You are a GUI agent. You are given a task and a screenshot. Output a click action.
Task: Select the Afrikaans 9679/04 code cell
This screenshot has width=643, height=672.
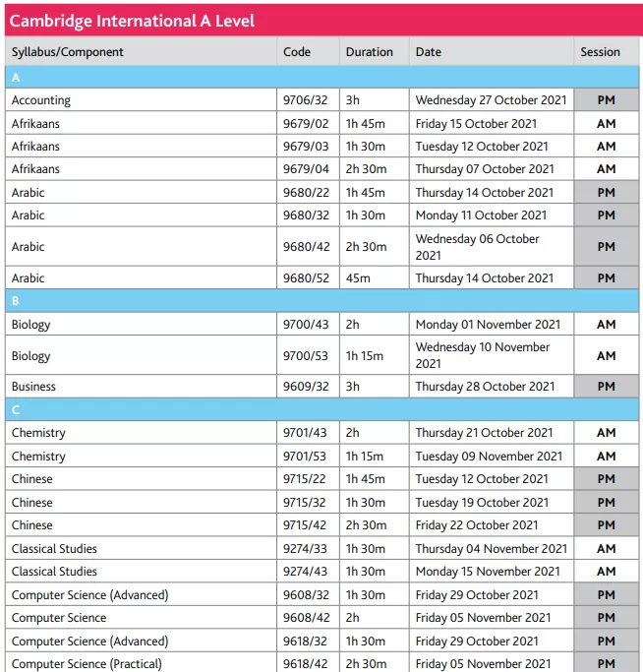pos(306,169)
